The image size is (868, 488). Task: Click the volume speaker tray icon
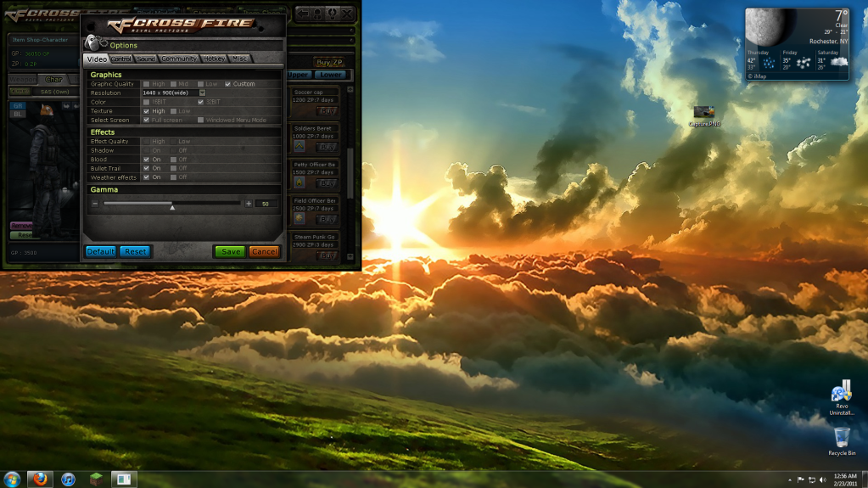pyautogui.click(x=824, y=480)
